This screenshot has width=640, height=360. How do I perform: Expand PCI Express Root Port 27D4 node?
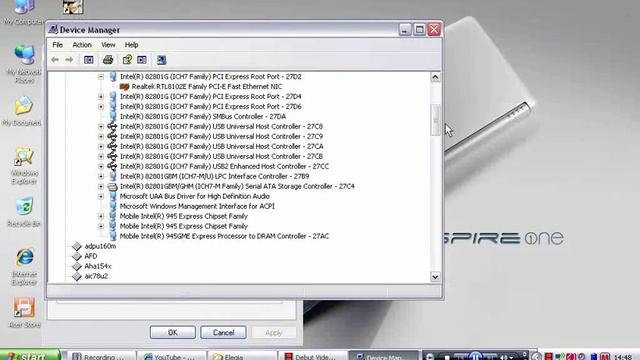(101, 96)
